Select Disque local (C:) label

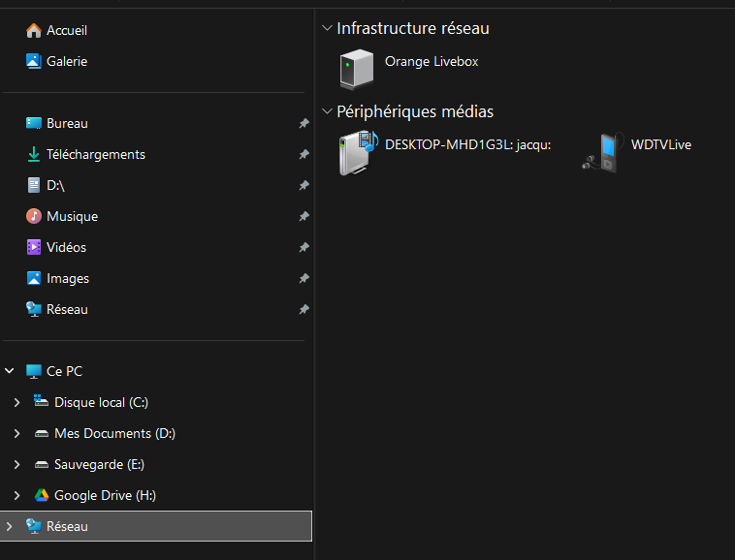click(x=101, y=403)
